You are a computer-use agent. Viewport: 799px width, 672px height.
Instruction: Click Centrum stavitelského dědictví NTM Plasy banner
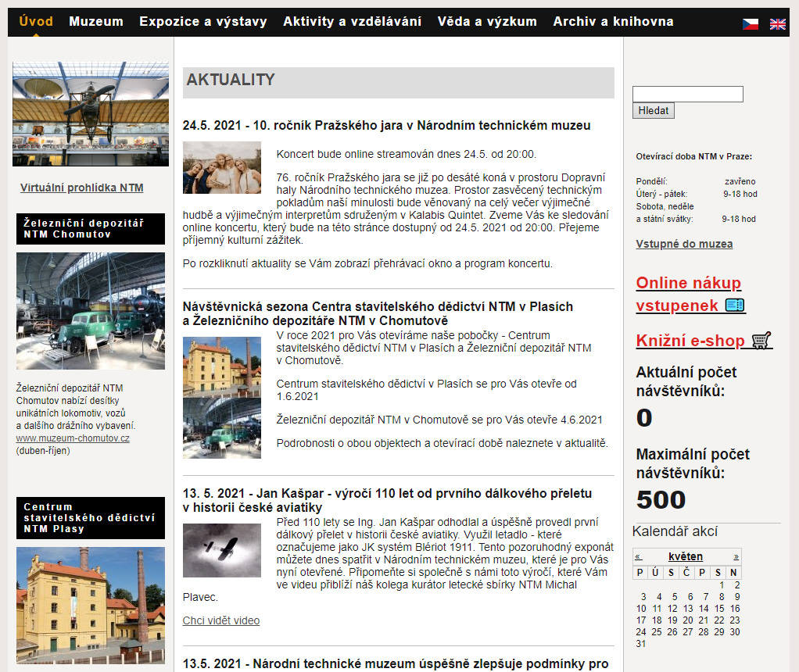[90, 518]
